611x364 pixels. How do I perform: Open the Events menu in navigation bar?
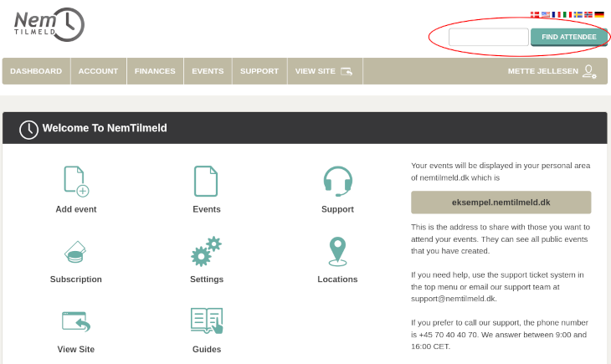pos(208,71)
